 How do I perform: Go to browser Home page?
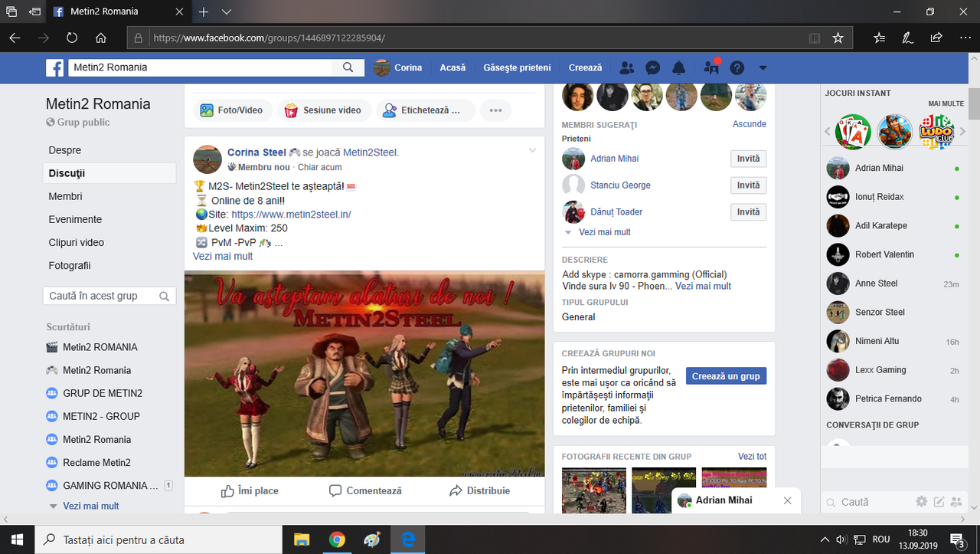pyautogui.click(x=101, y=38)
